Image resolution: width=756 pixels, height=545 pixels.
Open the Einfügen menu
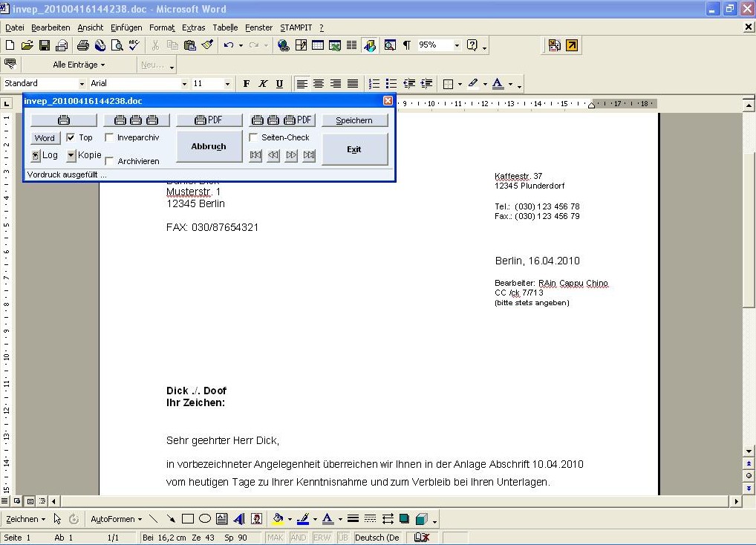tap(126, 27)
